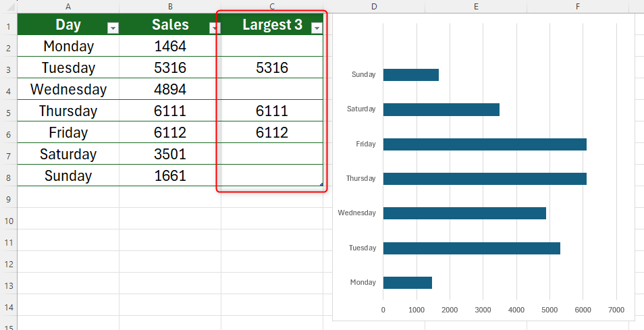Open the Largest 3 filter dropdown
Screen dimensions: 644x330
coord(316,28)
